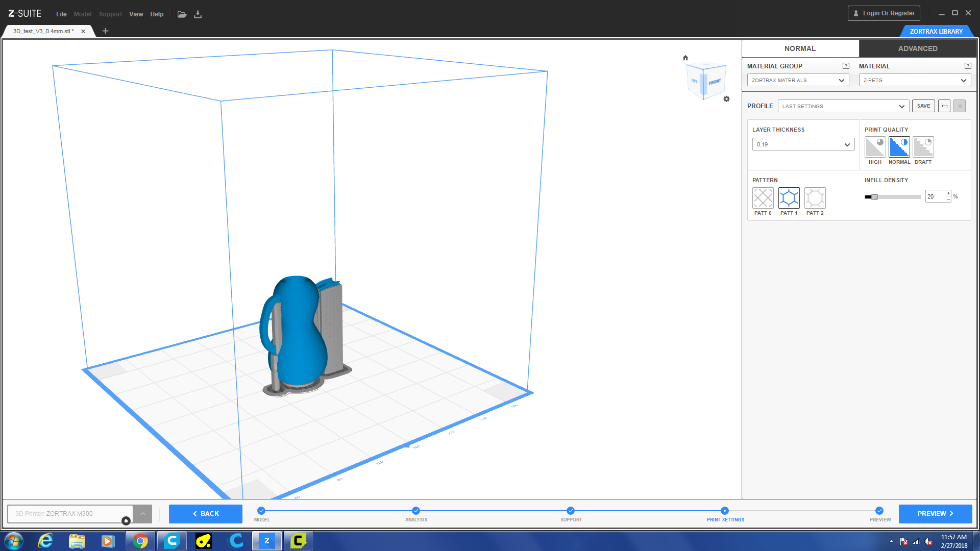Click the restore profile arrow icon
This screenshot has width=980, height=551.
tap(944, 106)
